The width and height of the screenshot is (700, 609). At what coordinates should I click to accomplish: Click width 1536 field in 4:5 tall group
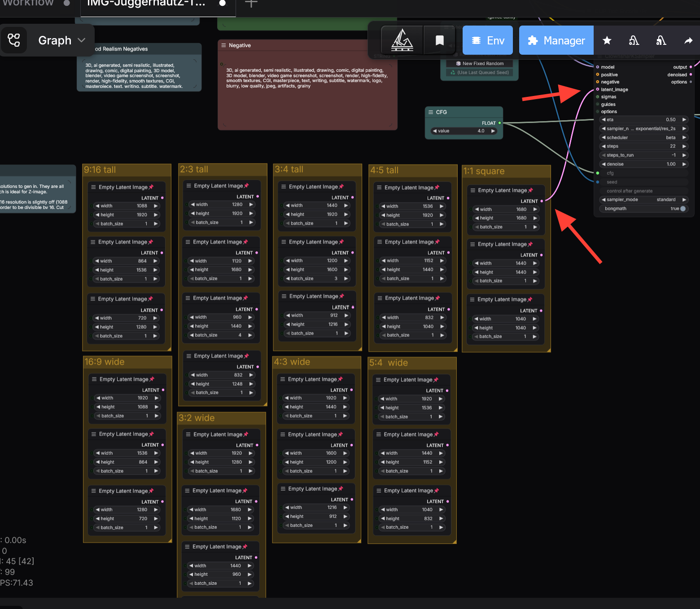(412, 206)
